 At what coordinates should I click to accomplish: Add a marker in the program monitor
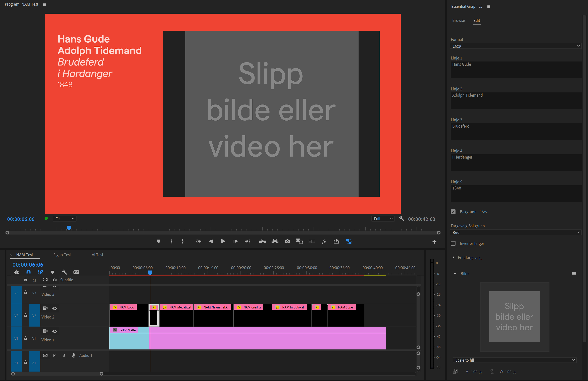(x=159, y=241)
